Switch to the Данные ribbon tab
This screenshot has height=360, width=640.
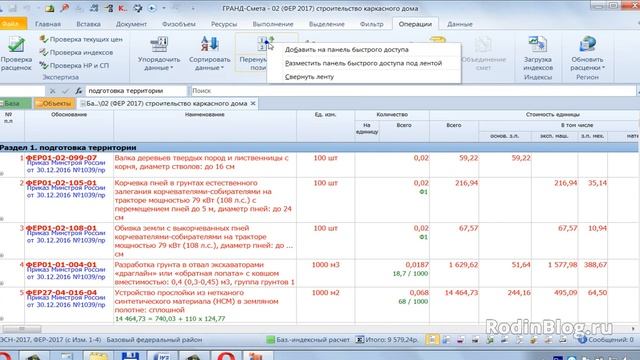(x=460, y=24)
